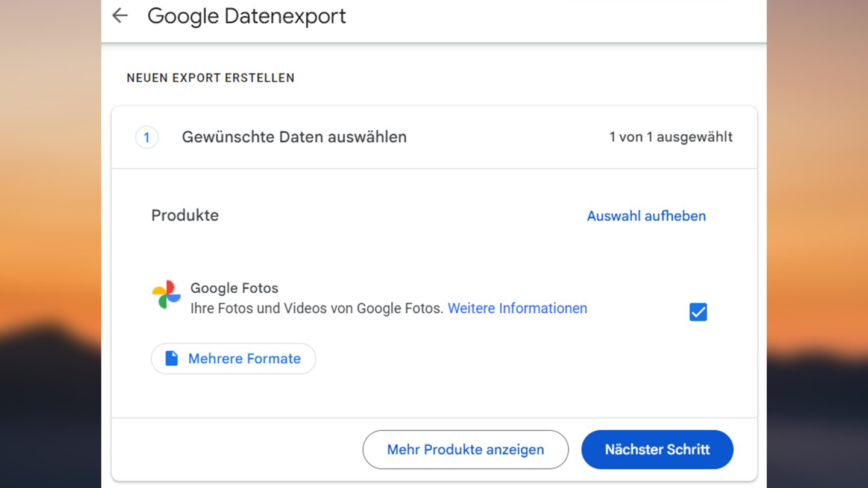868x488 pixels.
Task: Open the Weitere Informationen link
Action: 517,308
